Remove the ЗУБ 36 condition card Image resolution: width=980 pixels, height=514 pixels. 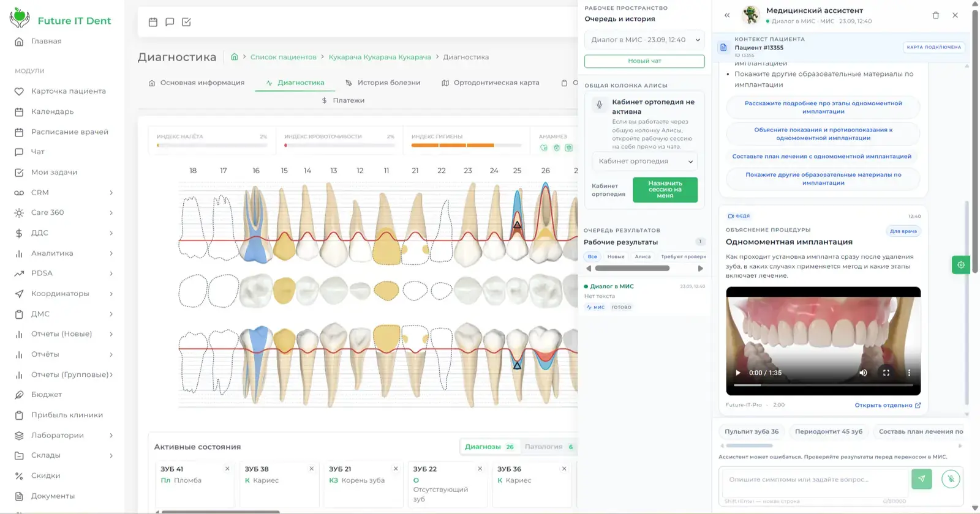(x=564, y=469)
